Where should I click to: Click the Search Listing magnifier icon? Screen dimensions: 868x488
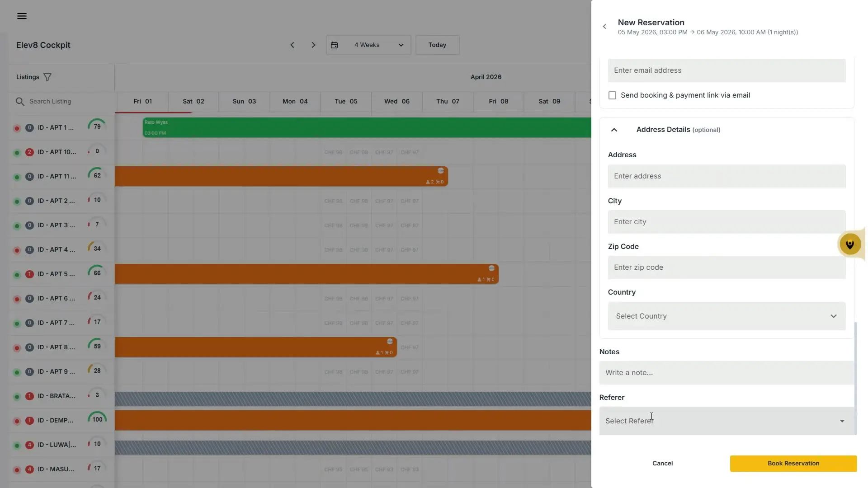tap(20, 102)
